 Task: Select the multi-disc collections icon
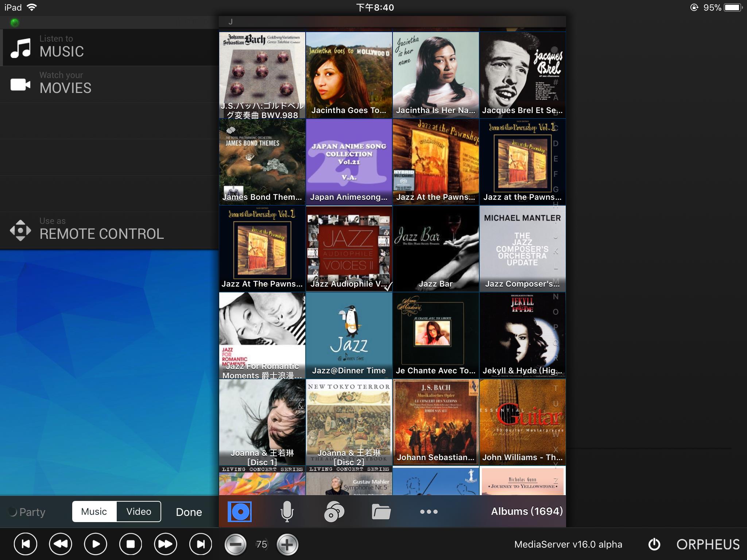click(334, 512)
